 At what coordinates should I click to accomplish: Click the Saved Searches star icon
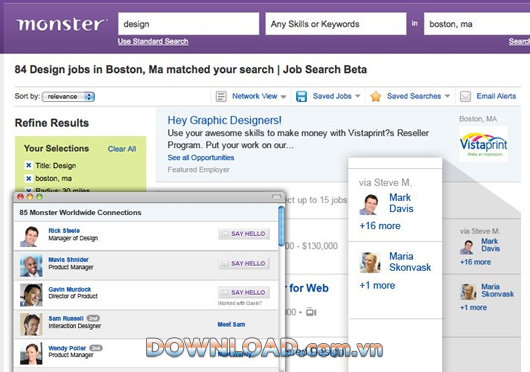[376, 97]
